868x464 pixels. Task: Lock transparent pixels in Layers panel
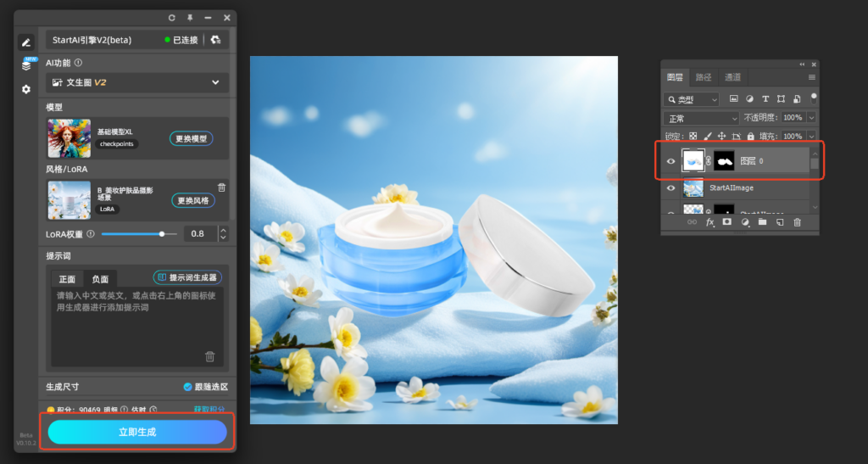[693, 137]
